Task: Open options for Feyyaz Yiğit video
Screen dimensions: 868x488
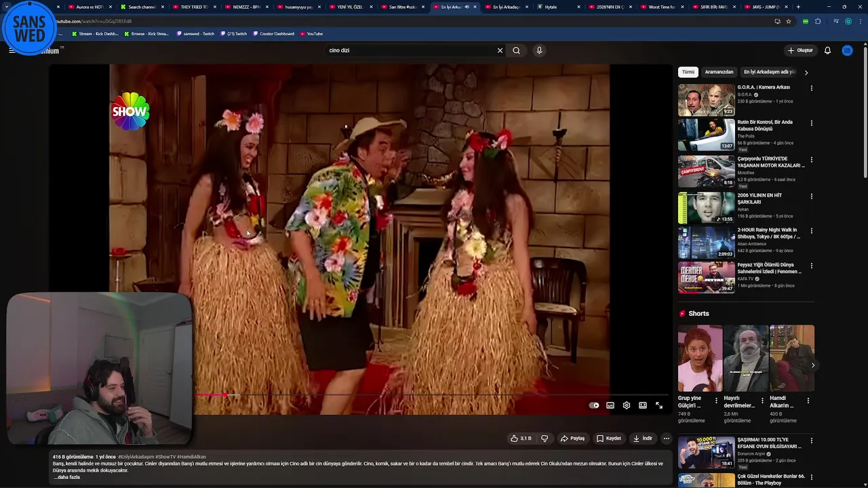Action: (811, 266)
